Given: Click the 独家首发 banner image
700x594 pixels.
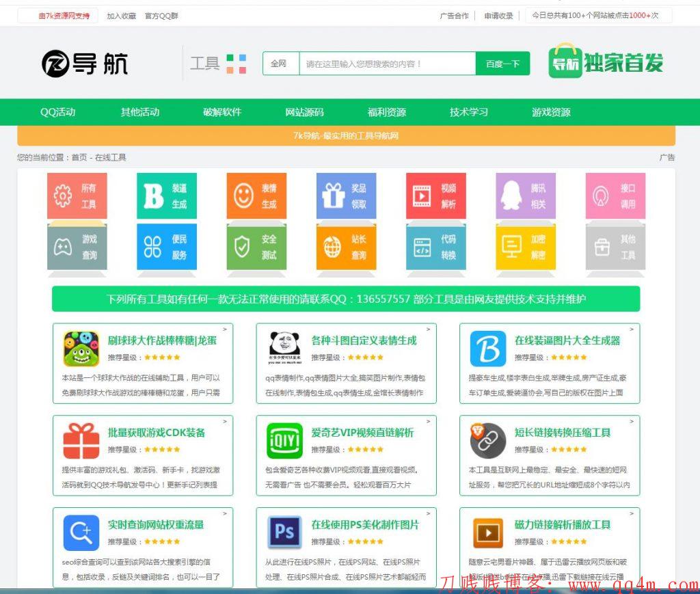Looking at the screenshot, I should pos(606,62).
